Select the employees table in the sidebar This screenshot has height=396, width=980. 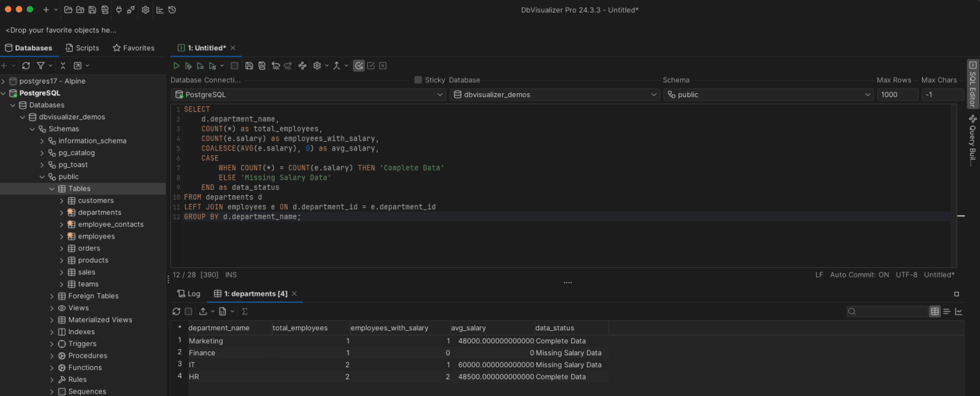coord(96,236)
